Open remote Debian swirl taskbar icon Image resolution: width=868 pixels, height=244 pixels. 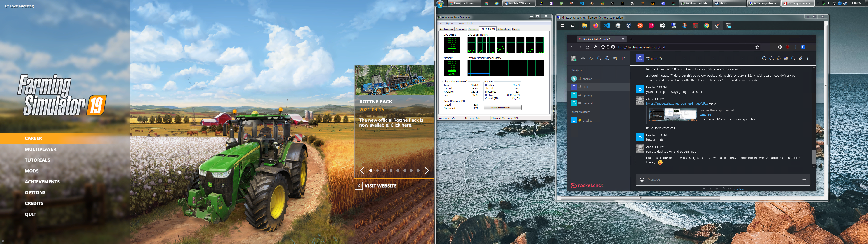point(651,26)
